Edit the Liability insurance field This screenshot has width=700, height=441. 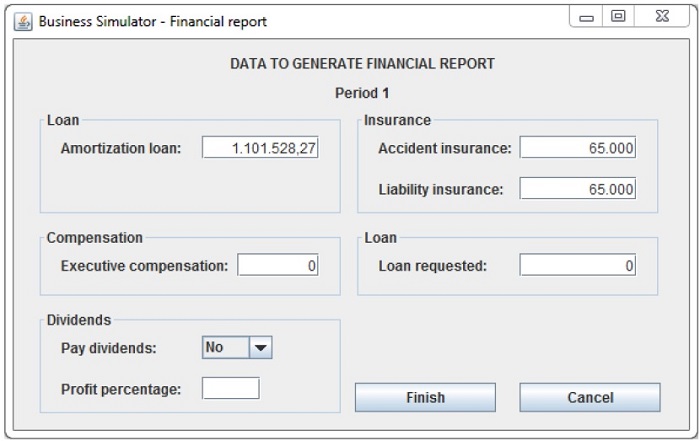[578, 188]
